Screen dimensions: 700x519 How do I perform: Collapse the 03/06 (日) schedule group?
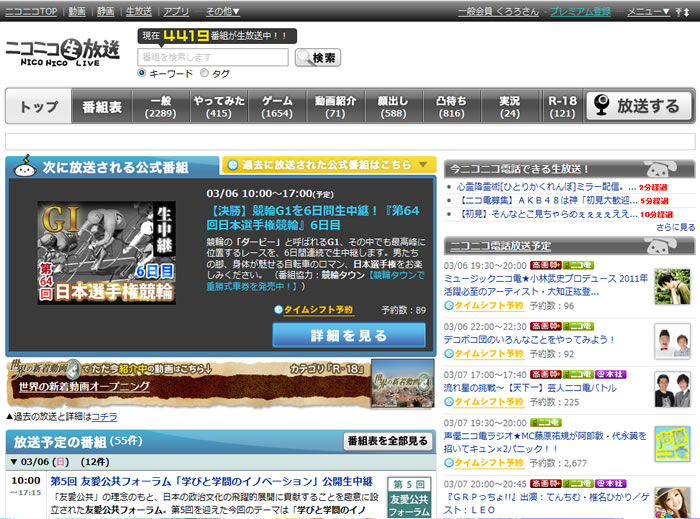click(13, 462)
